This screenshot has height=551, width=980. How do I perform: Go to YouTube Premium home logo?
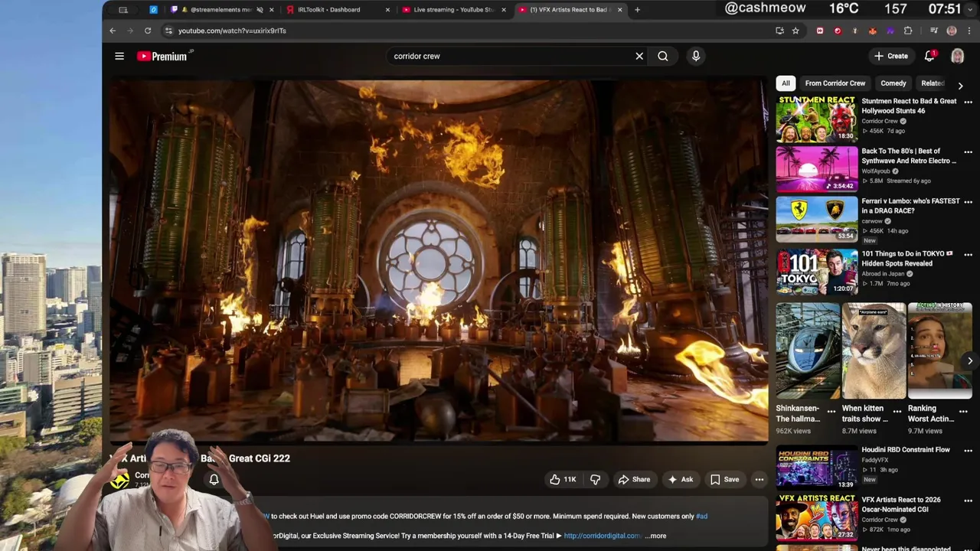(163, 56)
